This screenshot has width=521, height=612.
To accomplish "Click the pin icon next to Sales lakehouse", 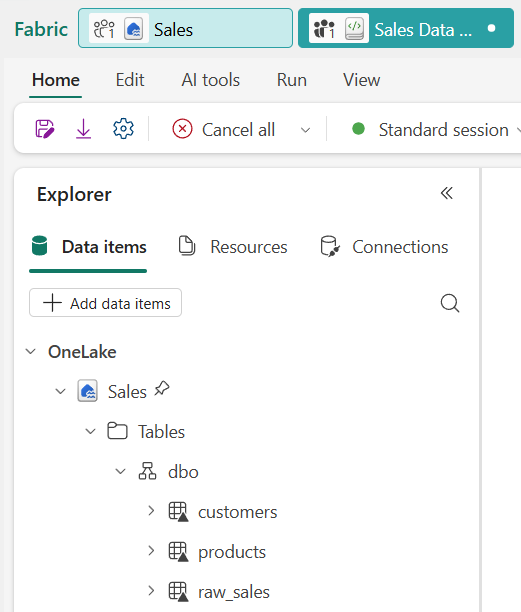I will point(162,388).
